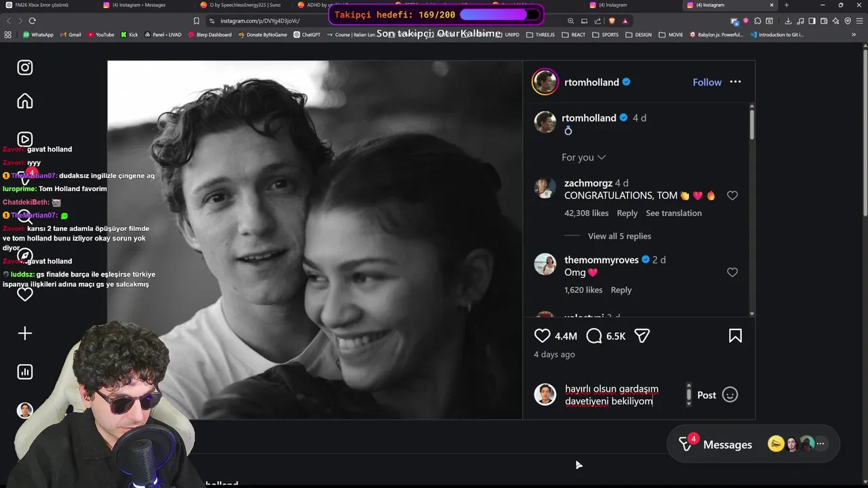Open the REACT bookmarks folder

tap(574, 35)
